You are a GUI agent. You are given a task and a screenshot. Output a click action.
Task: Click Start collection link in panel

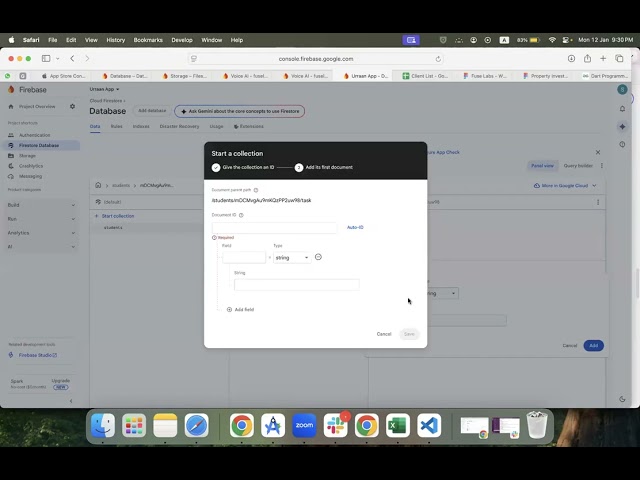click(x=114, y=216)
